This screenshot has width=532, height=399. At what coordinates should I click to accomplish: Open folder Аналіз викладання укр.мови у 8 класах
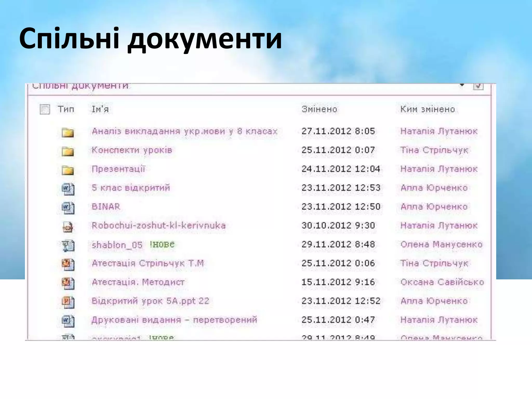184,131
